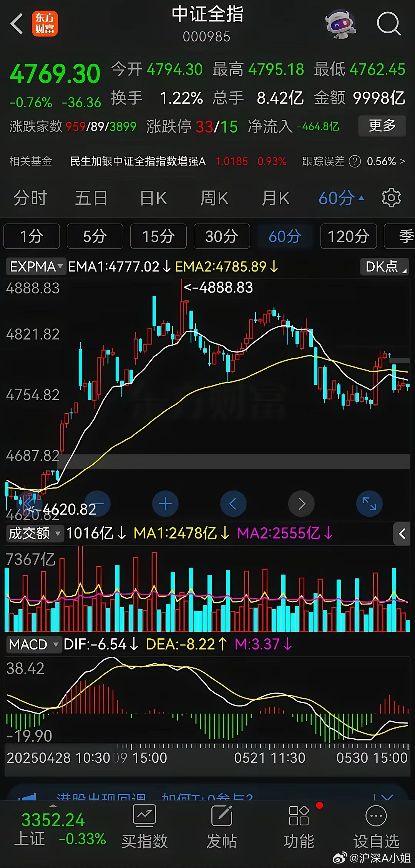Tap the 中证全指 title
Viewport: 415px width, 868px height.
pyautogui.click(x=207, y=14)
